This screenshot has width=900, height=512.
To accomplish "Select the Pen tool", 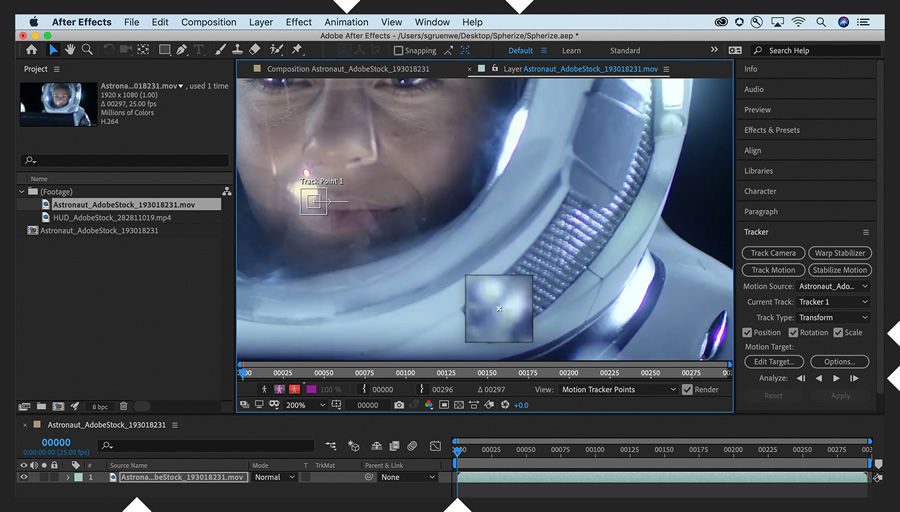I will tap(181, 49).
